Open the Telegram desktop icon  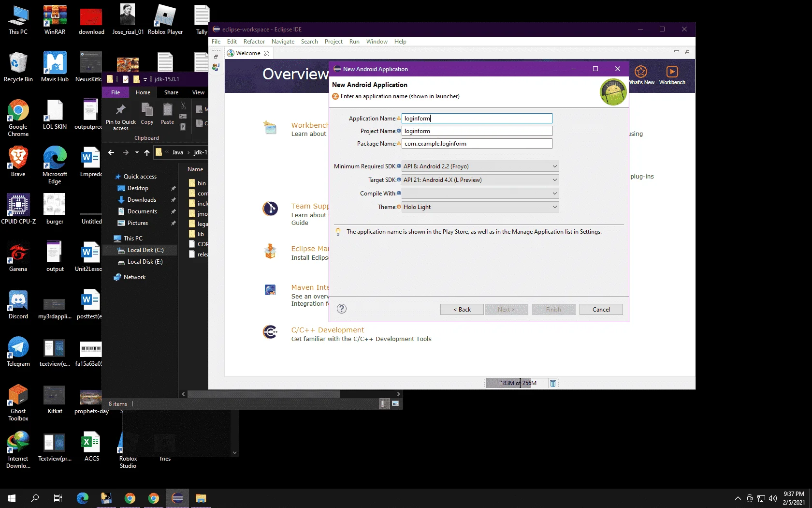click(x=18, y=347)
